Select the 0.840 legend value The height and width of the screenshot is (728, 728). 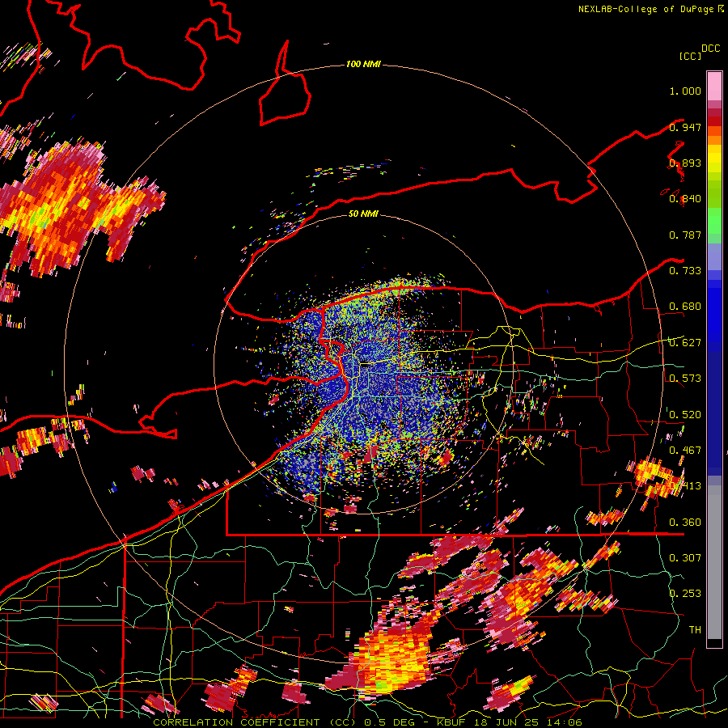(x=685, y=199)
